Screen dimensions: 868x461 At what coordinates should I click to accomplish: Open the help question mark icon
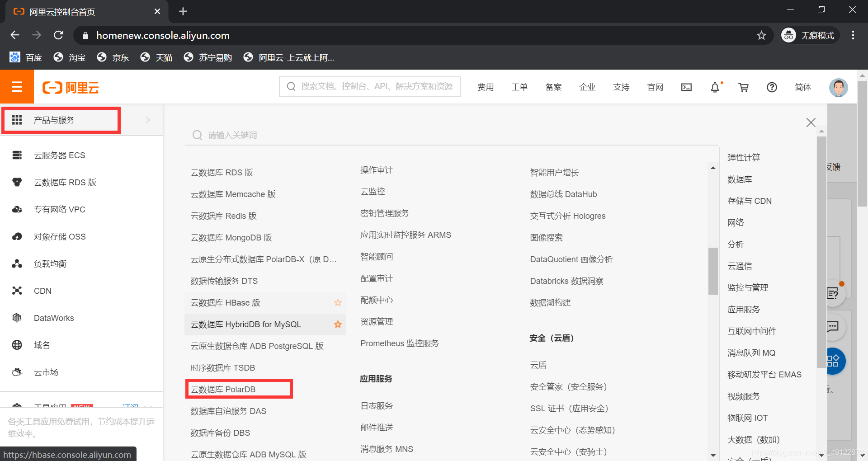point(772,87)
